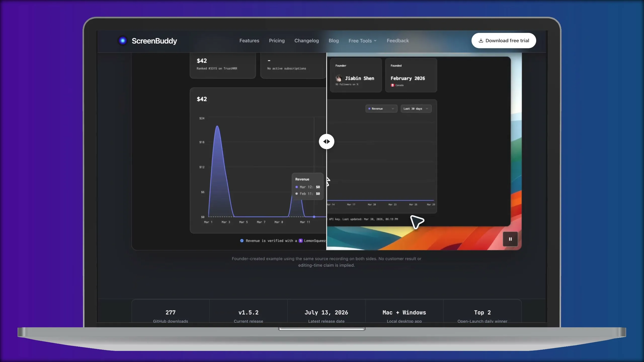The height and width of the screenshot is (362, 644).
Task: Click the $24 y-axis label
Action: tap(202, 118)
